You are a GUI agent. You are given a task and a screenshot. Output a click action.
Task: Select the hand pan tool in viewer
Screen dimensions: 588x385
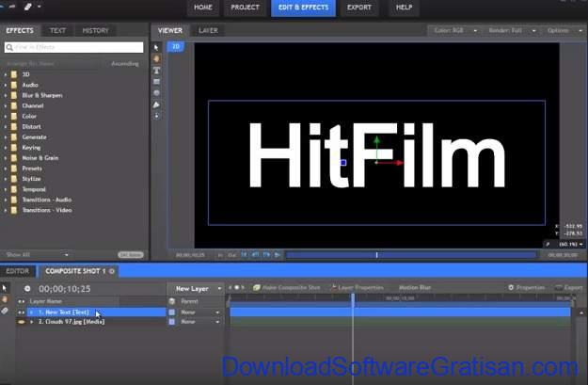[x=156, y=58]
